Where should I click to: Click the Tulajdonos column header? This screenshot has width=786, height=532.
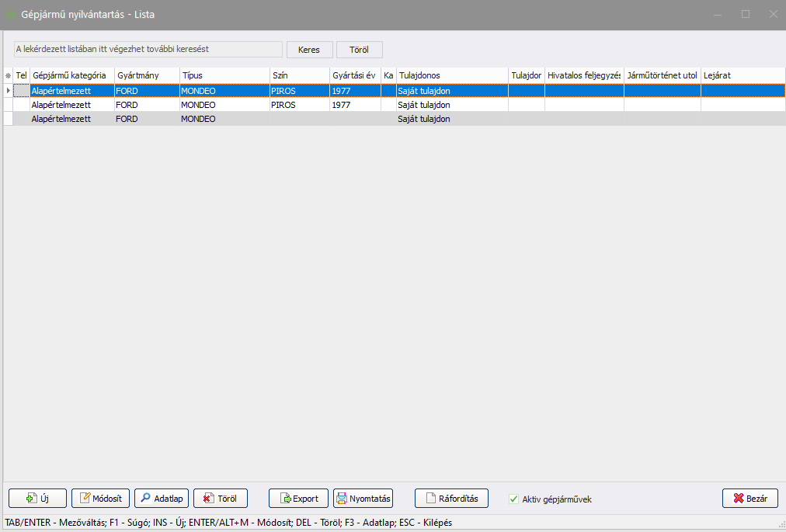pos(451,75)
